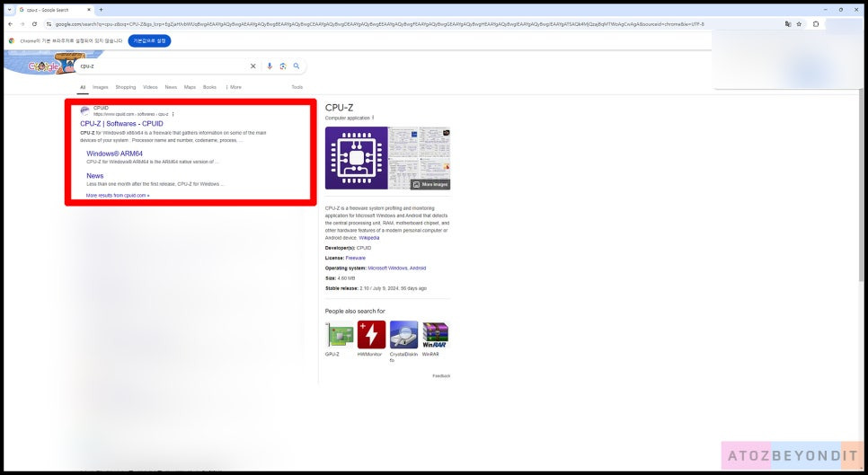Image resolution: width=868 pixels, height=475 pixels.
Task: Open the WinRAR related search thumbnail
Action: pos(436,335)
